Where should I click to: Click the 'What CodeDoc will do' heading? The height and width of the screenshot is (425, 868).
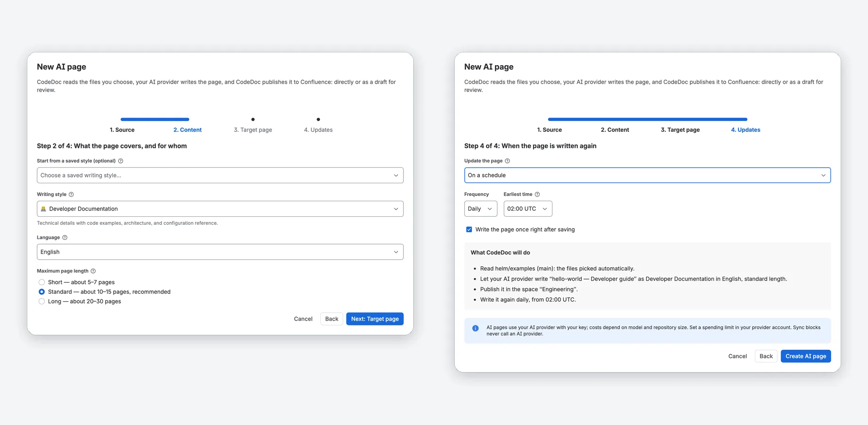tap(501, 253)
